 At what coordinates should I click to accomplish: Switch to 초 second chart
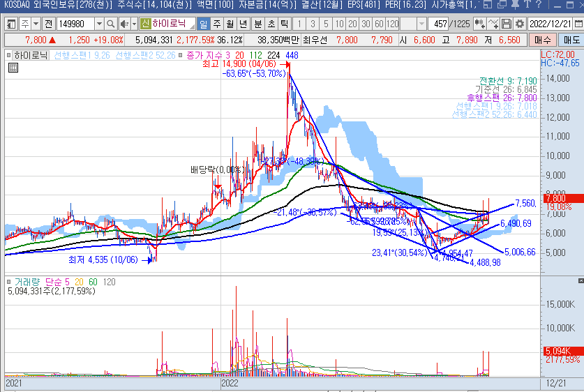point(271,24)
